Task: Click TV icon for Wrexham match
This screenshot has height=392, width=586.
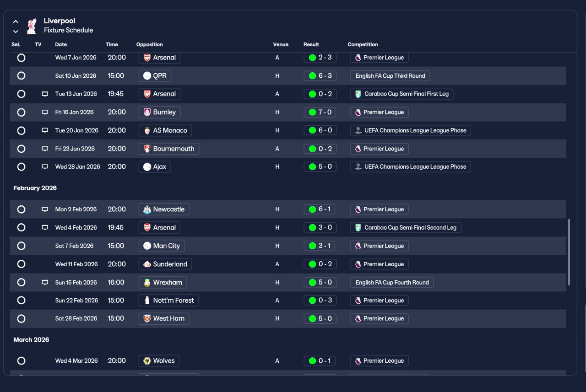Action: tap(45, 282)
